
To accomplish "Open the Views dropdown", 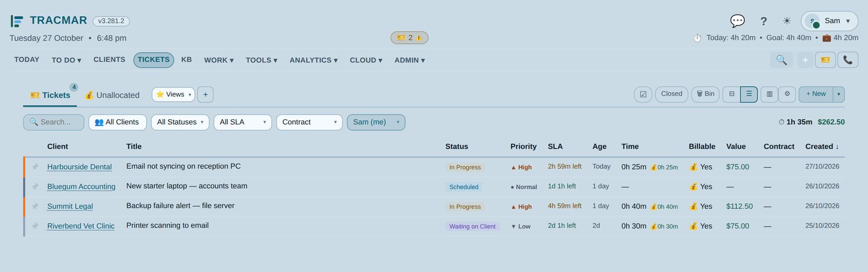I will pyautogui.click(x=174, y=94).
